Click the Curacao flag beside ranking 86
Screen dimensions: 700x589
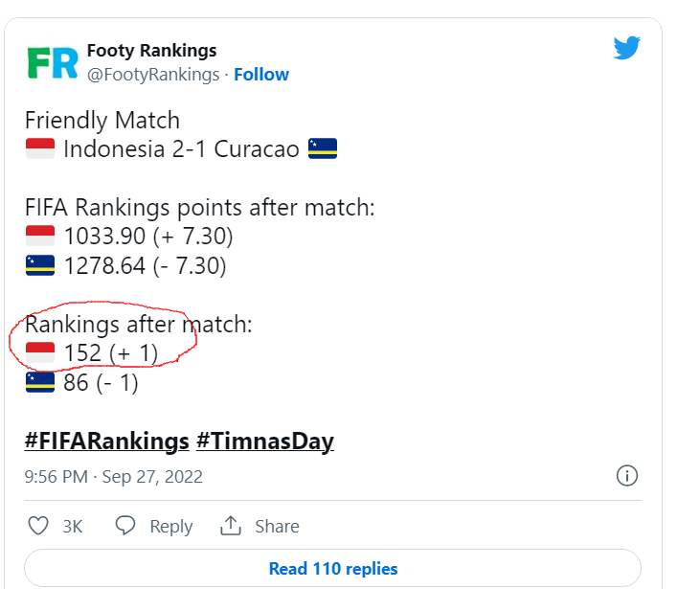(x=39, y=383)
